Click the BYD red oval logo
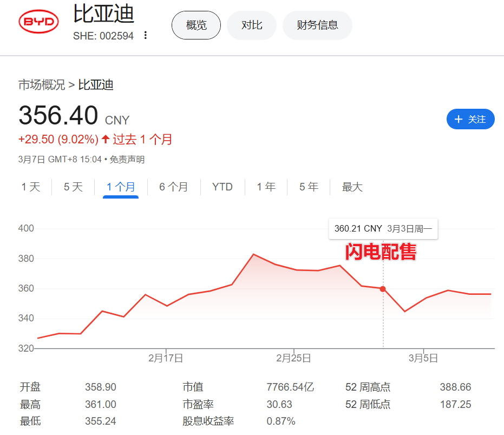Image resolution: width=504 pixels, height=435 pixels. (38, 22)
